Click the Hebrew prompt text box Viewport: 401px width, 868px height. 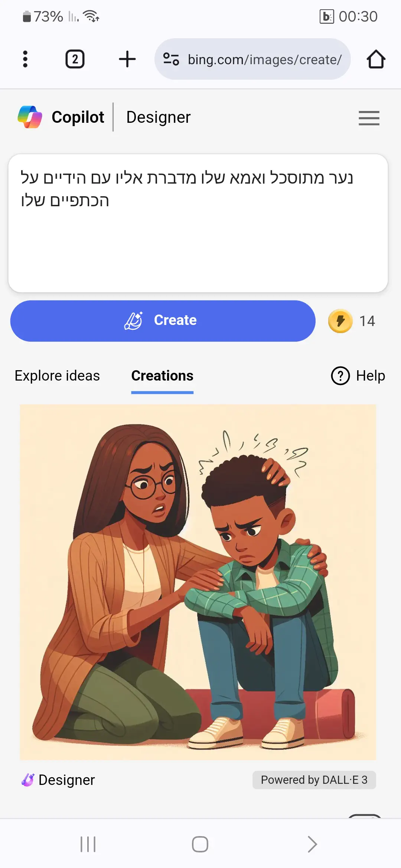tap(198, 223)
